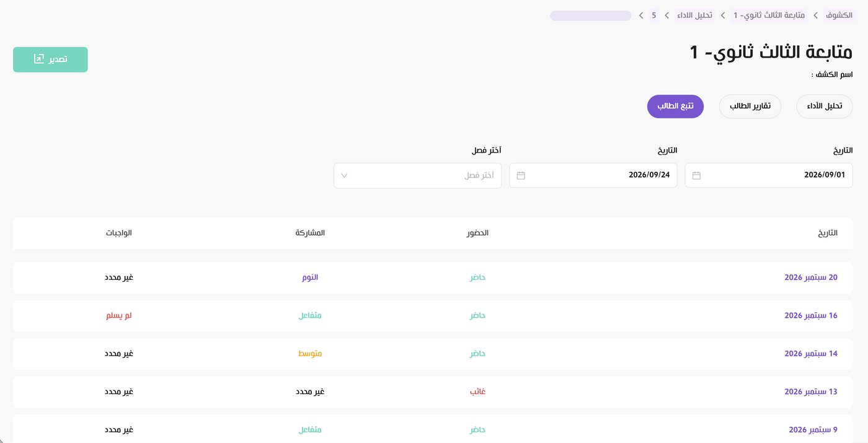This screenshot has width=868, height=443.
Task: Click غير محدد homework in the 9 سبتمبر row
Action: tap(118, 430)
